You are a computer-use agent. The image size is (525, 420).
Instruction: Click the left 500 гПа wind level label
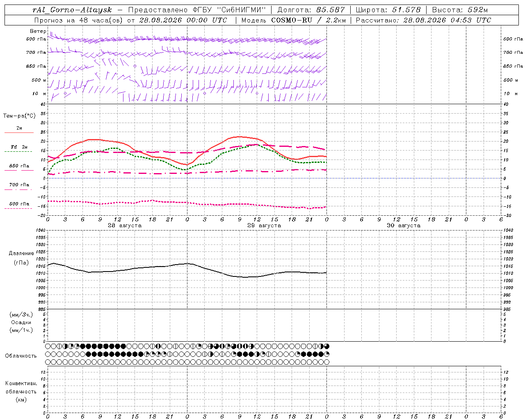click(x=36, y=39)
